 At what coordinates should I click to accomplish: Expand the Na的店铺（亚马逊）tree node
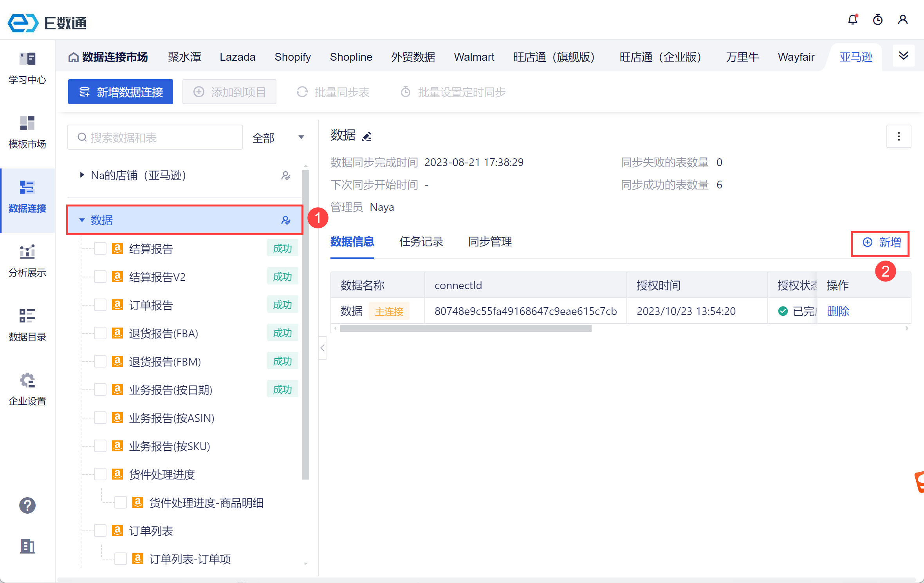[82, 175]
